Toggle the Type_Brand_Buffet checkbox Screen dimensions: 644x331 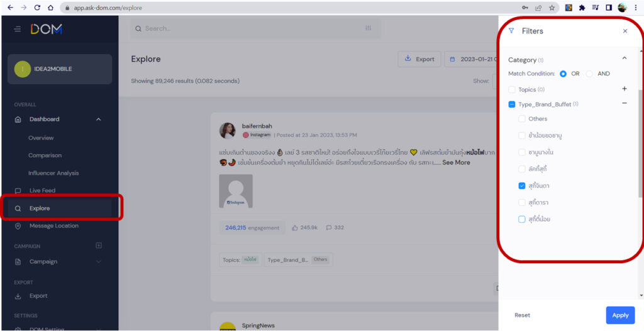[512, 104]
